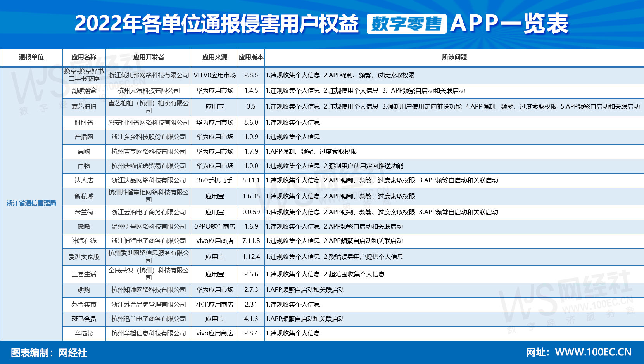
Task: Click the 应用开发者 column header
Action: coord(149,57)
